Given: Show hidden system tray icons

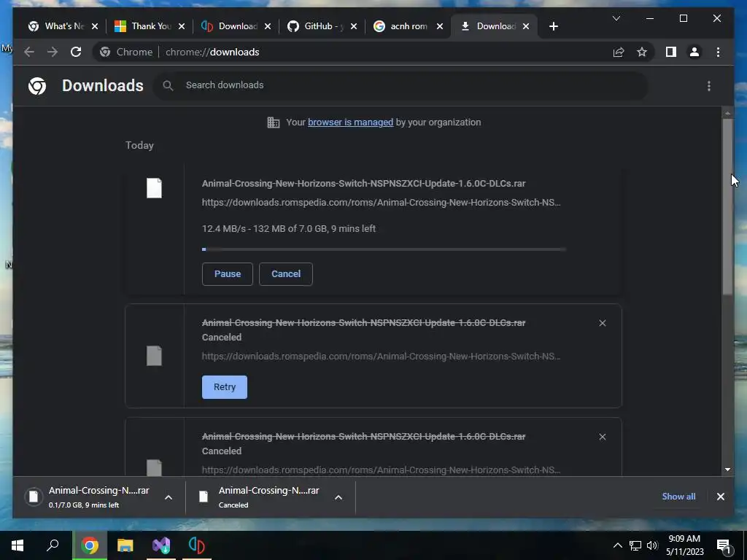Looking at the screenshot, I should (617, 545).
